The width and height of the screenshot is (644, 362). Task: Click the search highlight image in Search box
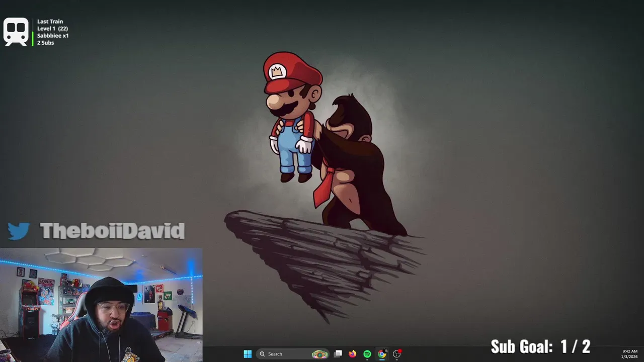click(319, 354)
